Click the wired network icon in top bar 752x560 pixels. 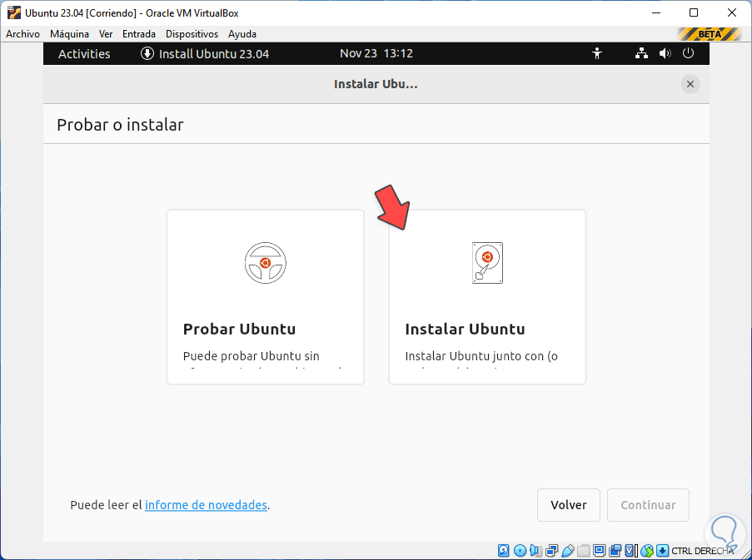coord(641,53)
